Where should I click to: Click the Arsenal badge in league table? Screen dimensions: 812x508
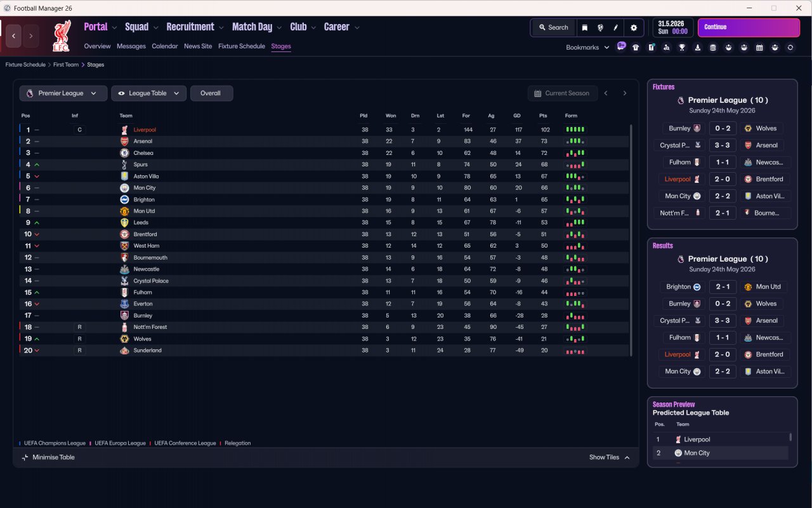[x=124, y=141]
